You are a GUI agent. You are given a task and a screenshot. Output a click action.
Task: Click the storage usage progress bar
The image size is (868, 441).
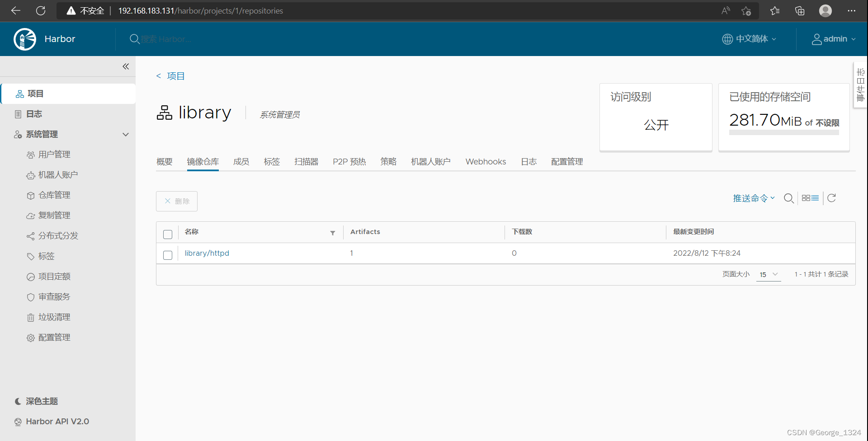click(x=784, y=132)
